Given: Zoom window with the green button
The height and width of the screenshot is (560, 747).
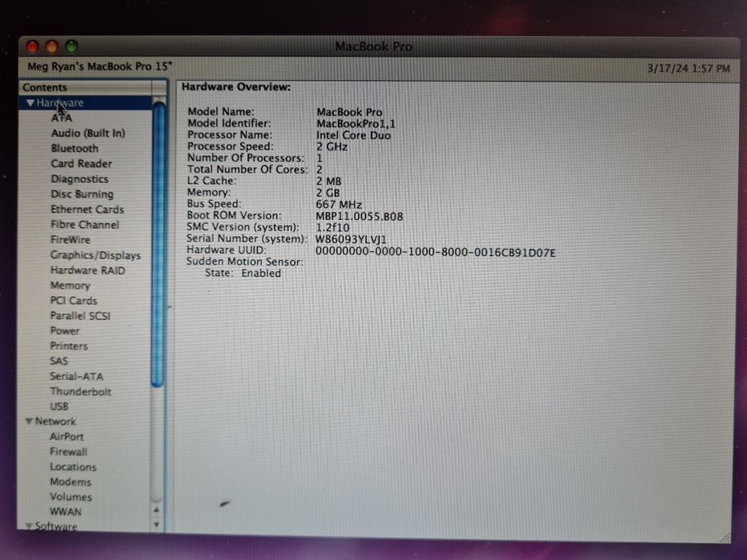Looking at the screenshot, I should click(71, 46).
